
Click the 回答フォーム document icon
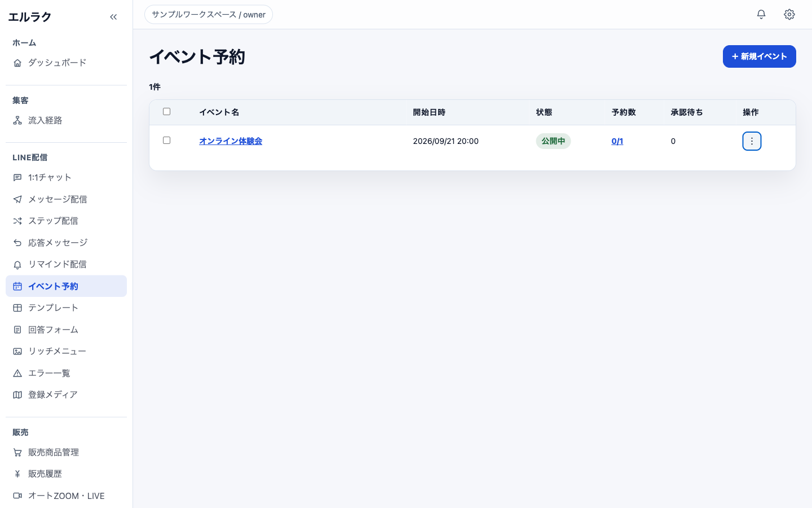[17, 330]
